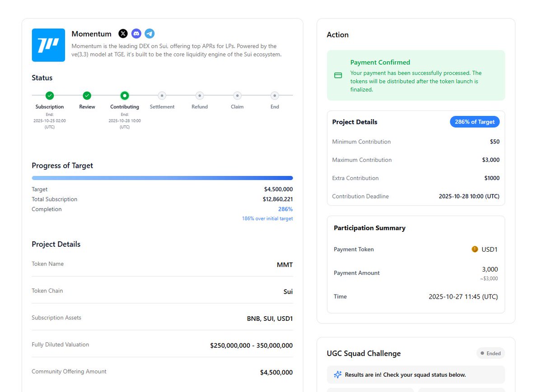This screenshot has height=392, width=542.
Task: Click the Results are in banner
Action: [x=416, y=375]
